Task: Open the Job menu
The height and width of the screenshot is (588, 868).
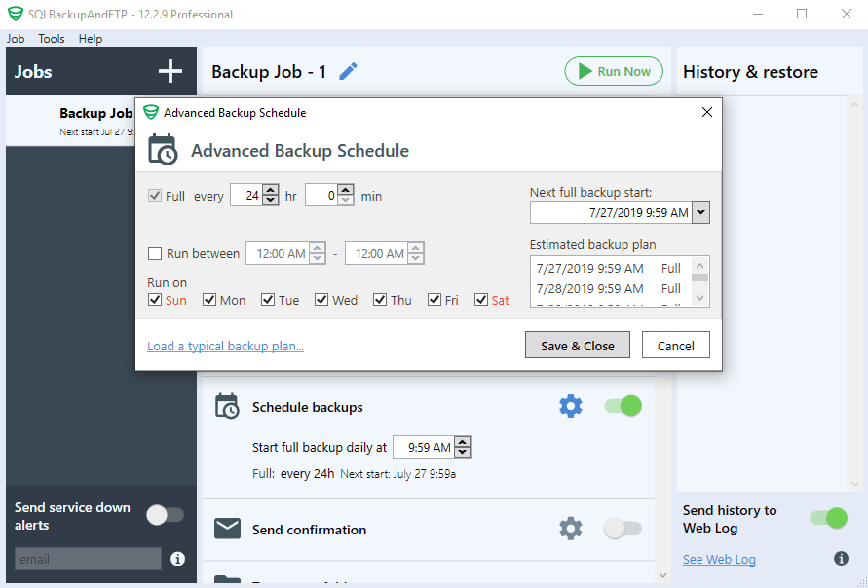Action: tap(16, 39)
